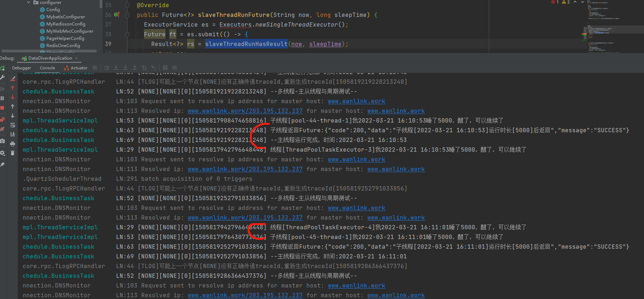This screenshot has height=299, width=644.
Task: Click the red error count indicator
Action: 555,2
